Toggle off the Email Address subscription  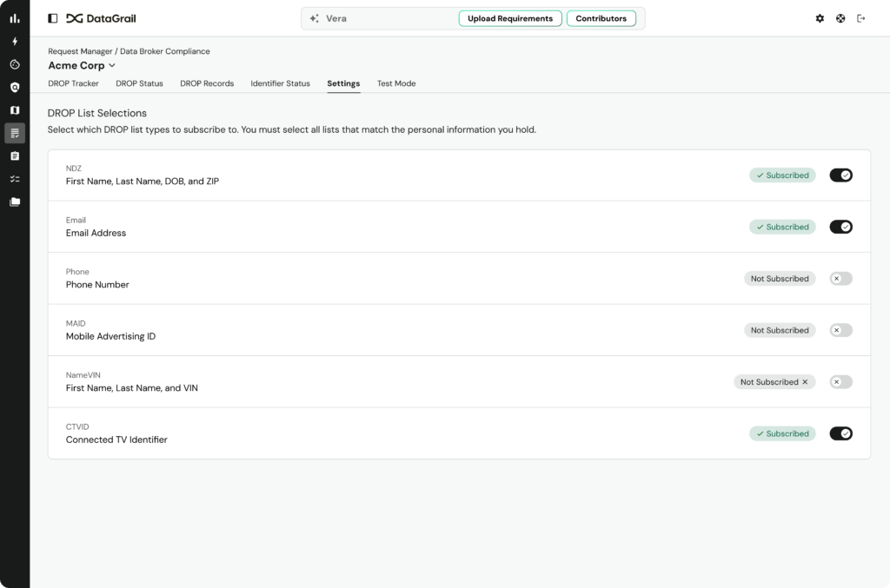tap(840, 227)
